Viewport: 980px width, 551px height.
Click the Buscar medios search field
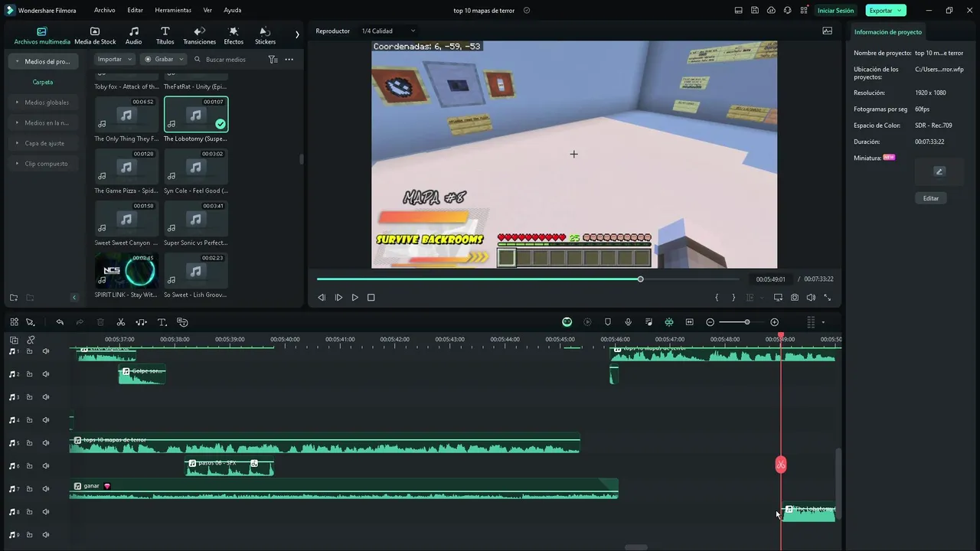pos(226,59)
